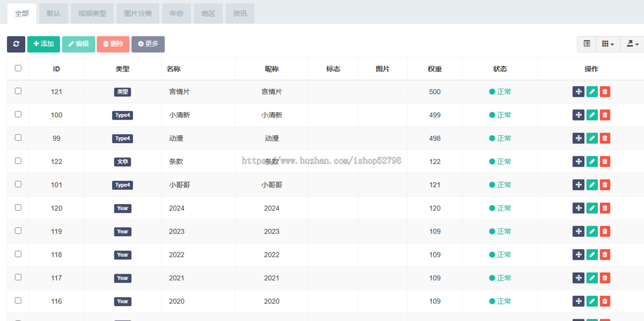Edit row 119 with the pencil icon
Viewport: 644px width, 321px height.
tap(592, 232)
